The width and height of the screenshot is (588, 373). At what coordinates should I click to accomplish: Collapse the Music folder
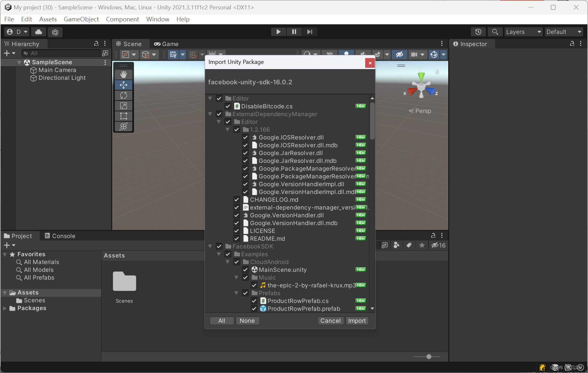236,278
